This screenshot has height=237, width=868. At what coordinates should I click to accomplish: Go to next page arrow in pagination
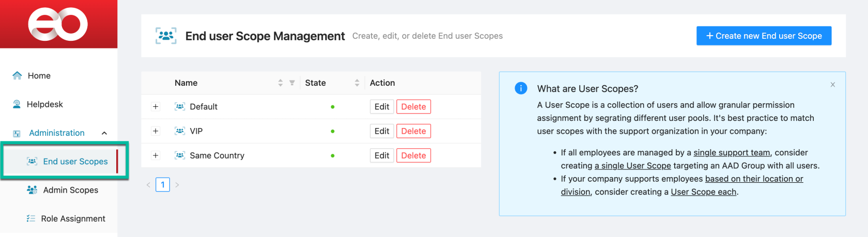click(x=177, y=185)
